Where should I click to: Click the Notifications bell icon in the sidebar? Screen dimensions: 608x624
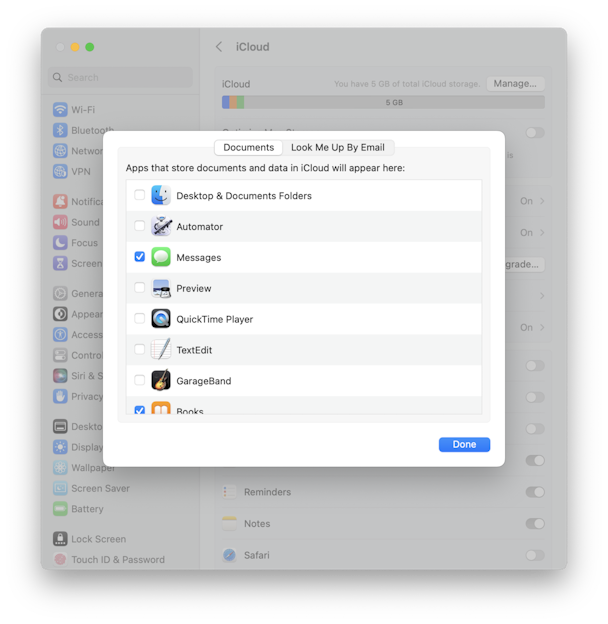click(x=60, y=201)
